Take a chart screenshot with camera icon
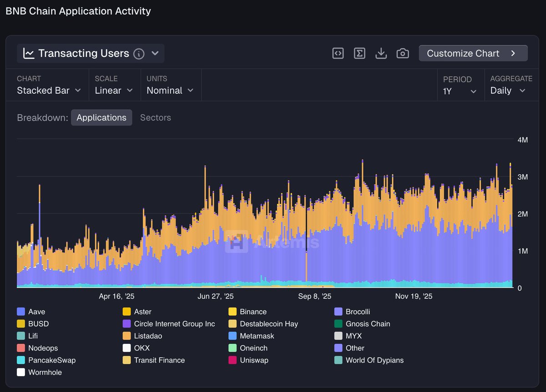The image size is (546, 392). click(403, 53)
